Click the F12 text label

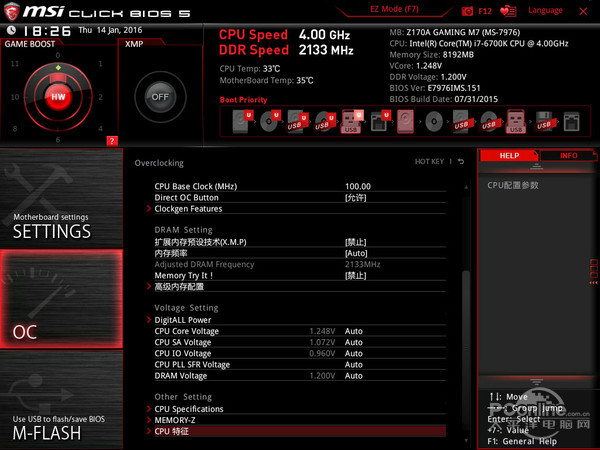click(x=485, y=11)
